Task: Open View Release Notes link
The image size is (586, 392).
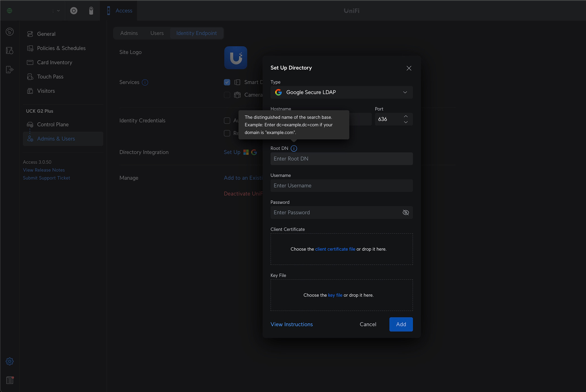Action: (44, 170)
